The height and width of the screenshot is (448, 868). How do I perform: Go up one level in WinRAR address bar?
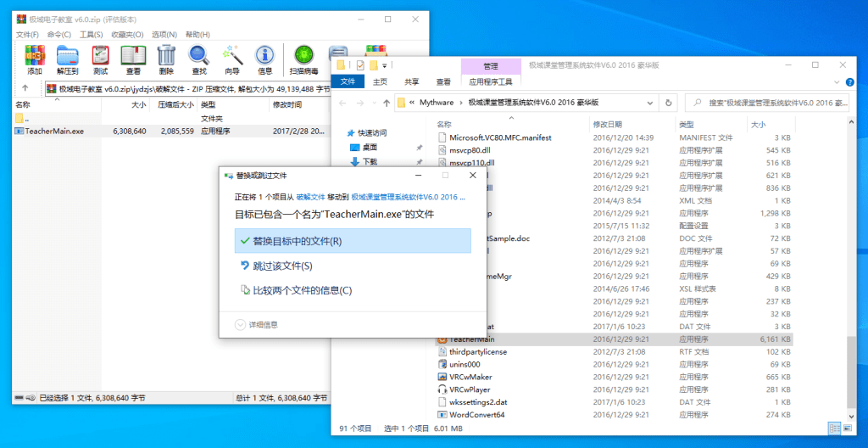(25, 88)
